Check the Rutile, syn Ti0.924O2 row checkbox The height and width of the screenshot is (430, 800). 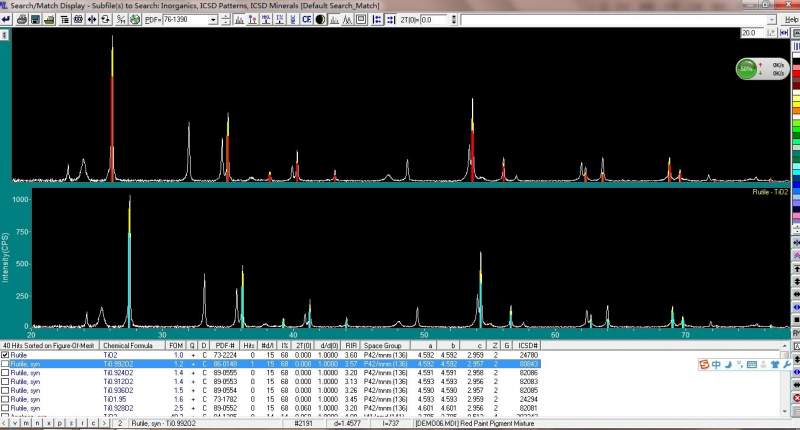[x=5, y=373]
